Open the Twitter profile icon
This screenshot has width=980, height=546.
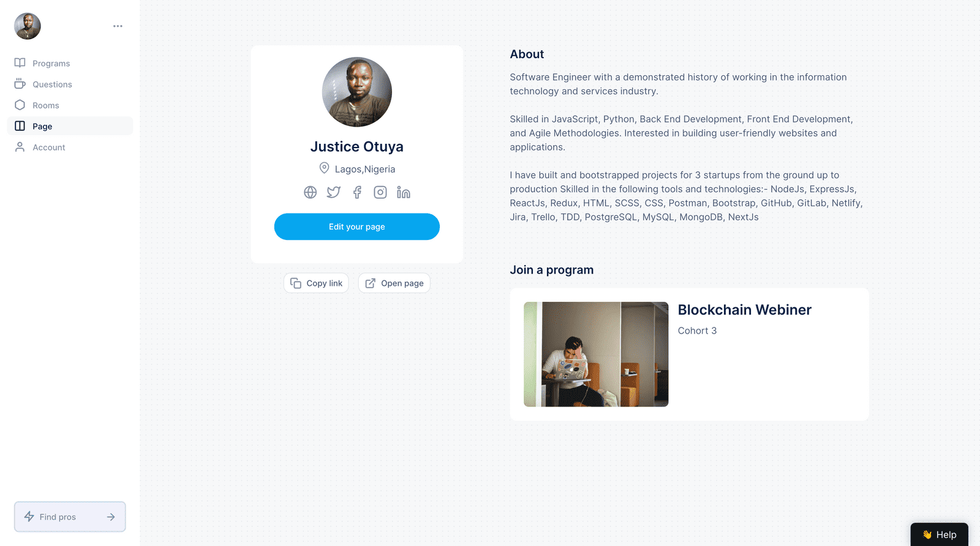334,192
